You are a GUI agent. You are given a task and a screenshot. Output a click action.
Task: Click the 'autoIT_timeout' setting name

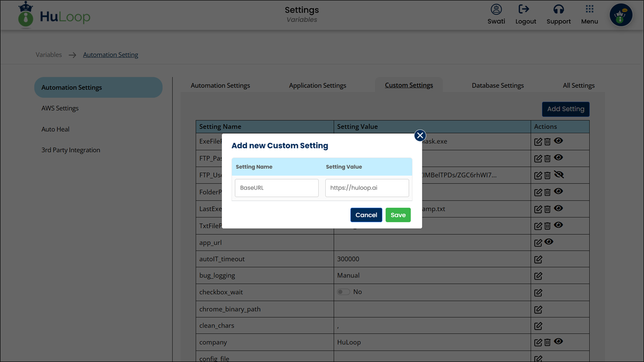point(222,259)
